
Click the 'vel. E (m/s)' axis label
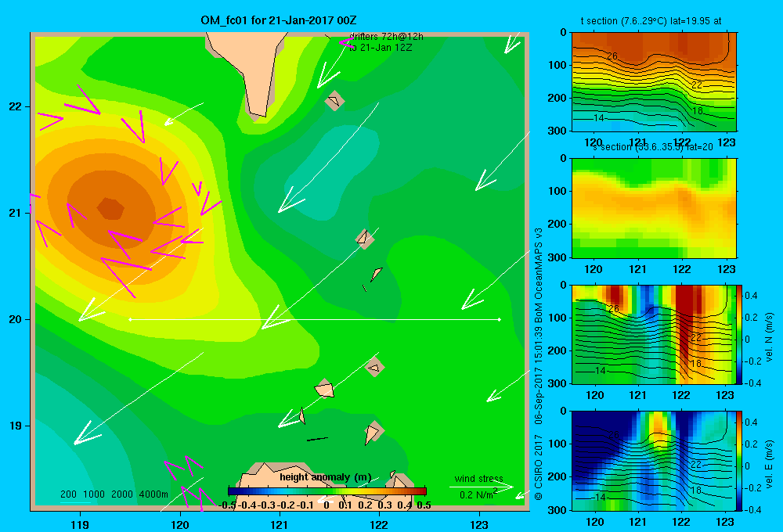[770, 464]
